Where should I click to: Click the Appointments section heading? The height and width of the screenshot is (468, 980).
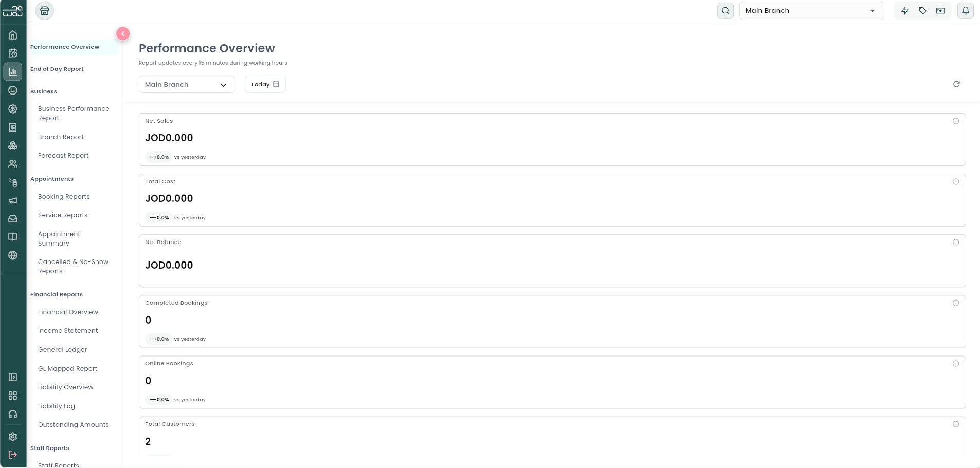pos(52,179)
